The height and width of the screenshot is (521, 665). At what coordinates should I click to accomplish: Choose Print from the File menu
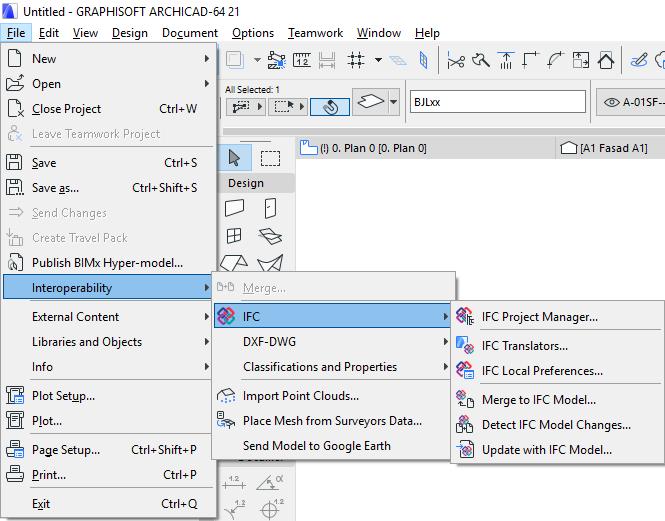point(109,474)
